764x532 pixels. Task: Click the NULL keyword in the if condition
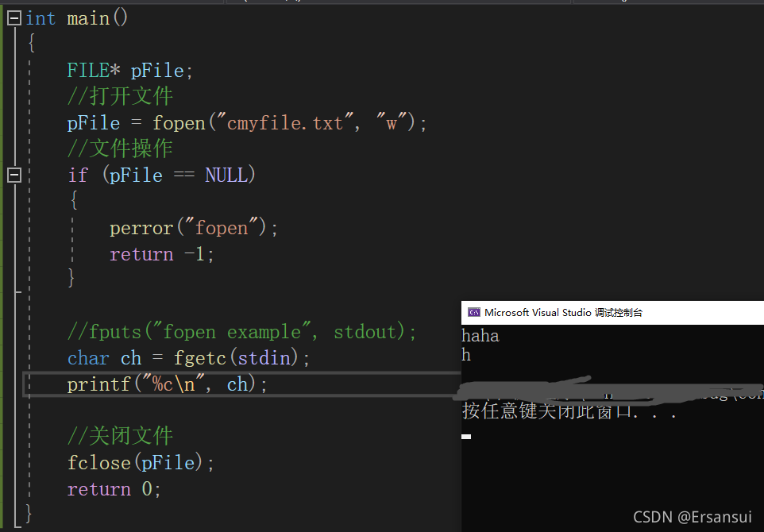[x=226, y=175]
